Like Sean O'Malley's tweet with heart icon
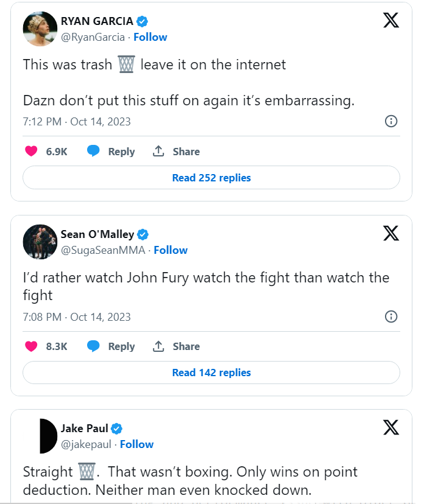The image size is (438, 504). click(31, 346)
